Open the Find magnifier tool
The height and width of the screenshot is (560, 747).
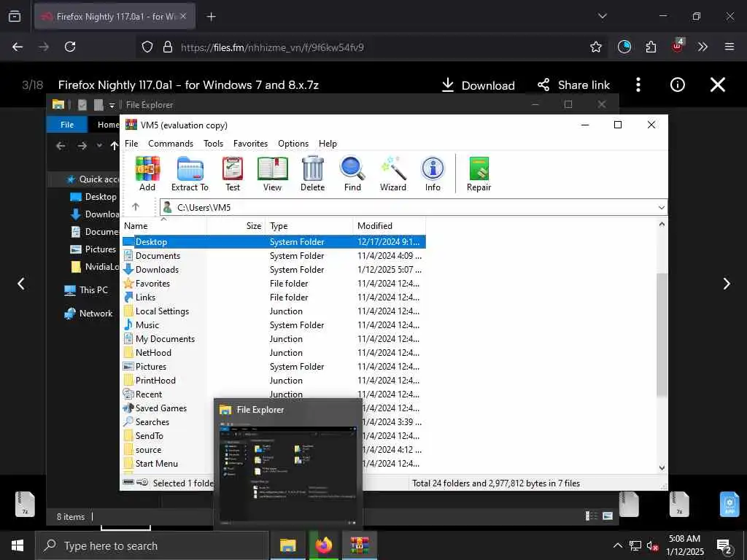tap(352, 174)
